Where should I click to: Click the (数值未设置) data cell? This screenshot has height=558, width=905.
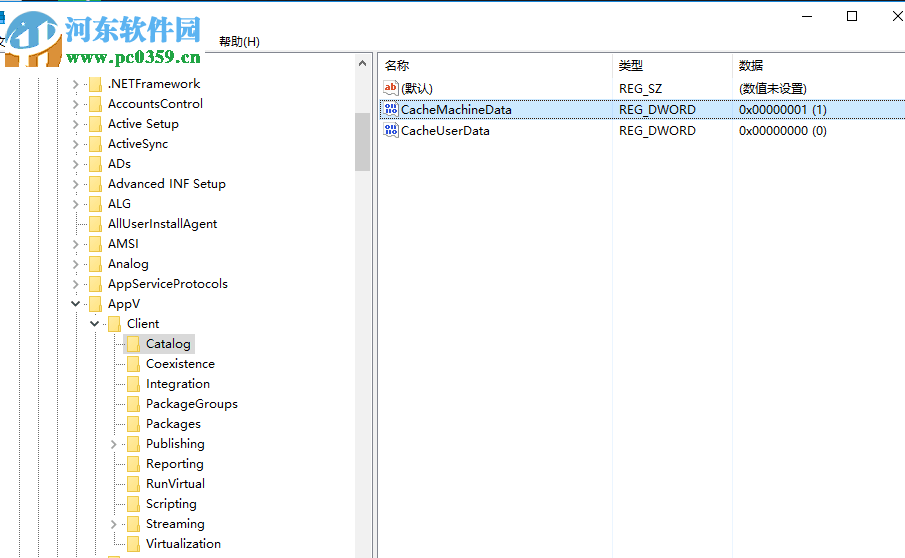coord(772,88)
